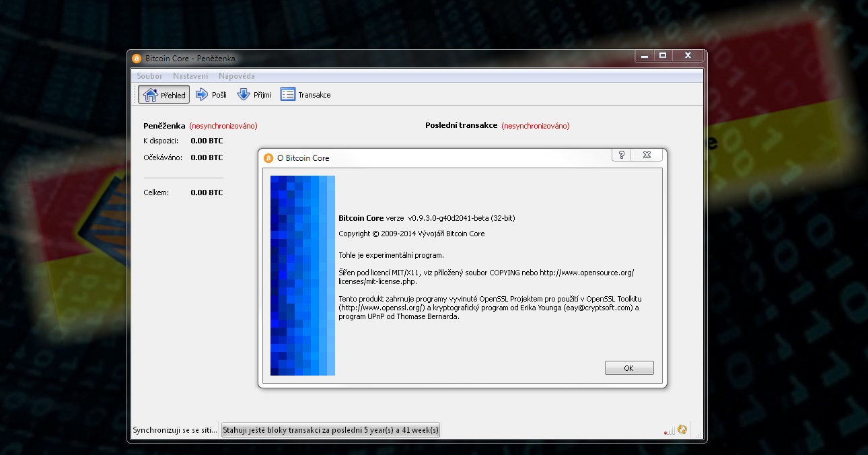
Task: Click OK in the O Bitcoin Core dialog
Action: (x=629, y=368)
